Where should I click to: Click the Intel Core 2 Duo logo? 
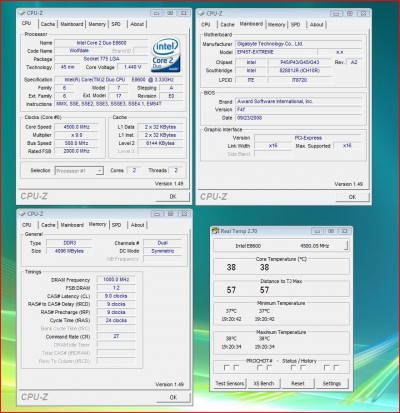pos(166,54)
